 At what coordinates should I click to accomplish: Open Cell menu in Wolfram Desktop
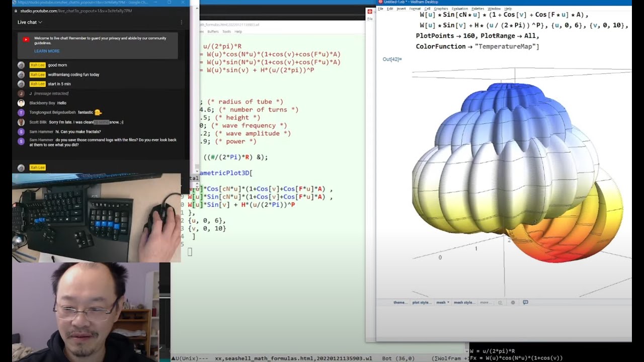click(427, 9)
